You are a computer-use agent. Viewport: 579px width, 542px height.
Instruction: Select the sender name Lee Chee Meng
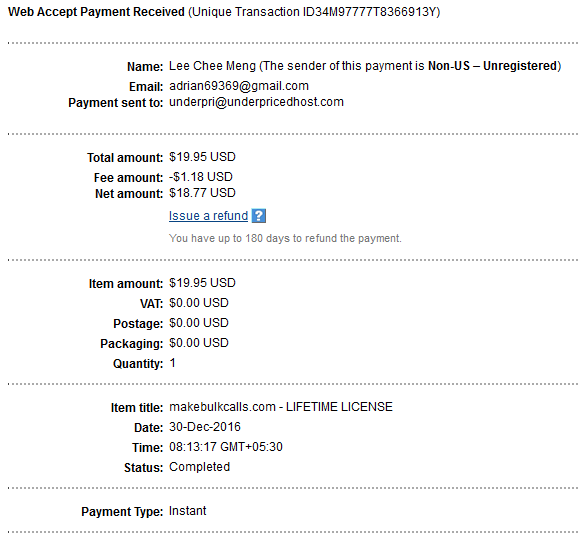(212, 66)
